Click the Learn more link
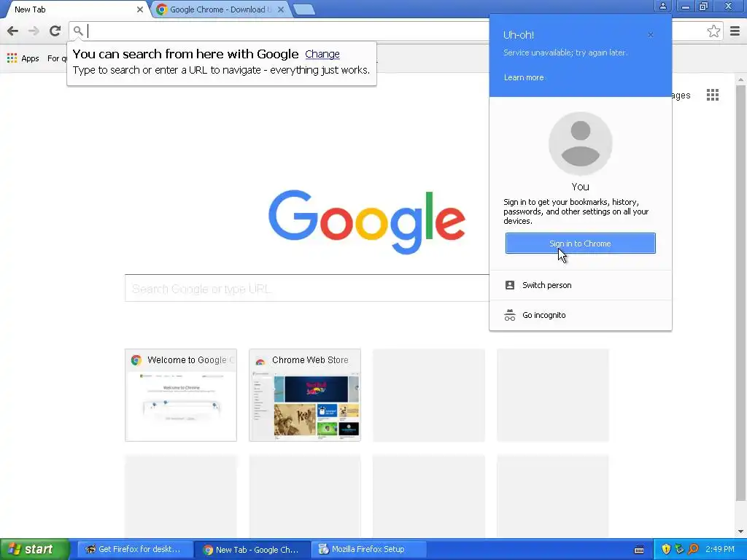Screen dimensions: 747x560 pyautogui.click(x=524, y=77)
